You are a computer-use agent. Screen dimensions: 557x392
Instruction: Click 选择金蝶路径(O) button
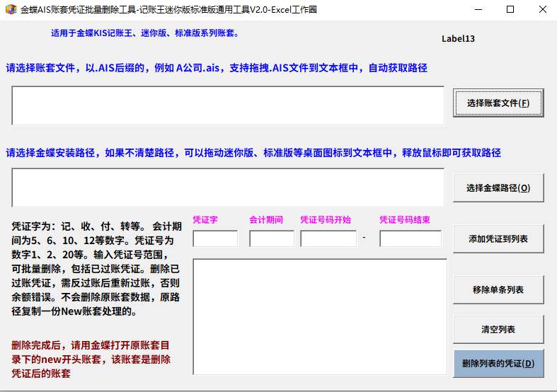pyautogui.click(x=498, y=188)
